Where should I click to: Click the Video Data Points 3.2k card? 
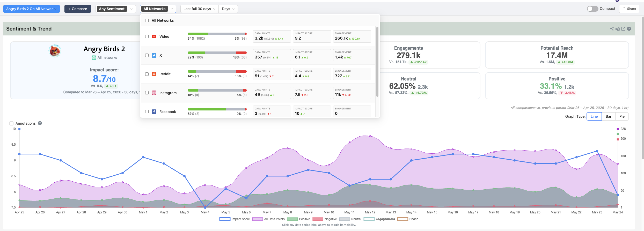(272, 36)
